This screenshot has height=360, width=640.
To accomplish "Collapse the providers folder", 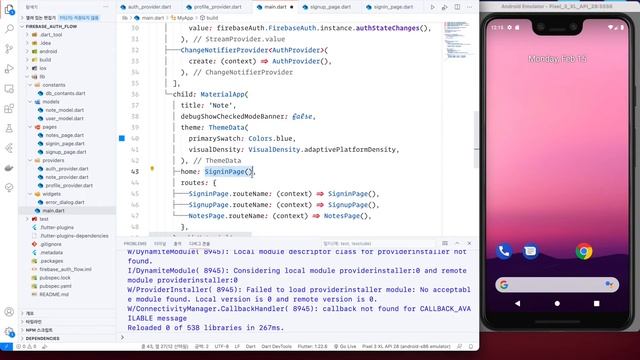I will (x=53, y=160).
